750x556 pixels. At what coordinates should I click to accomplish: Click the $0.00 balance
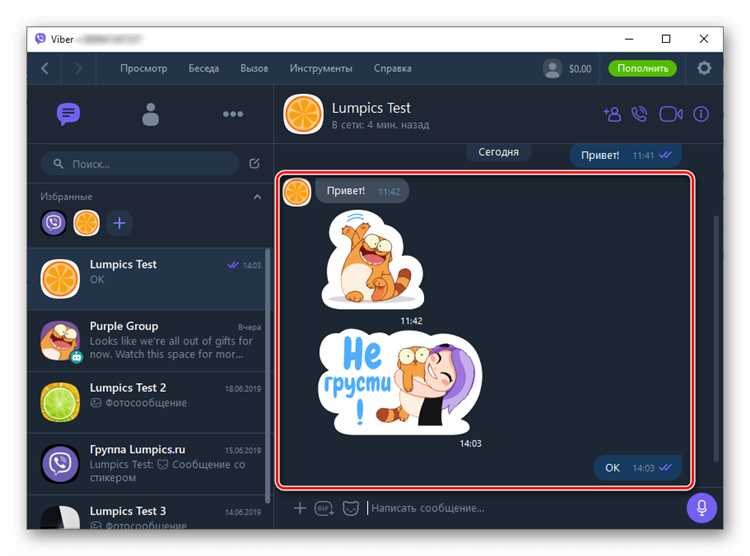[580, 69]
